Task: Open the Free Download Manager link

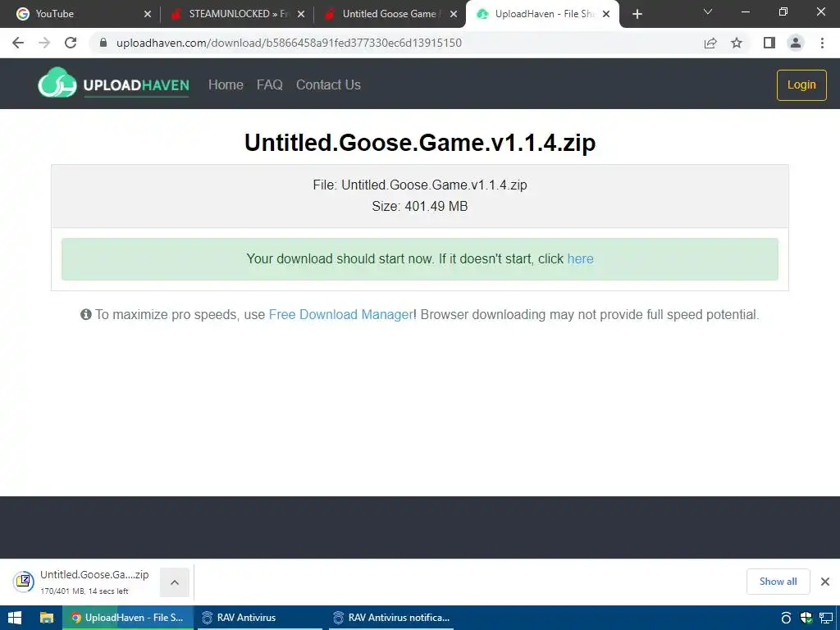Action: tap(340, 314)
